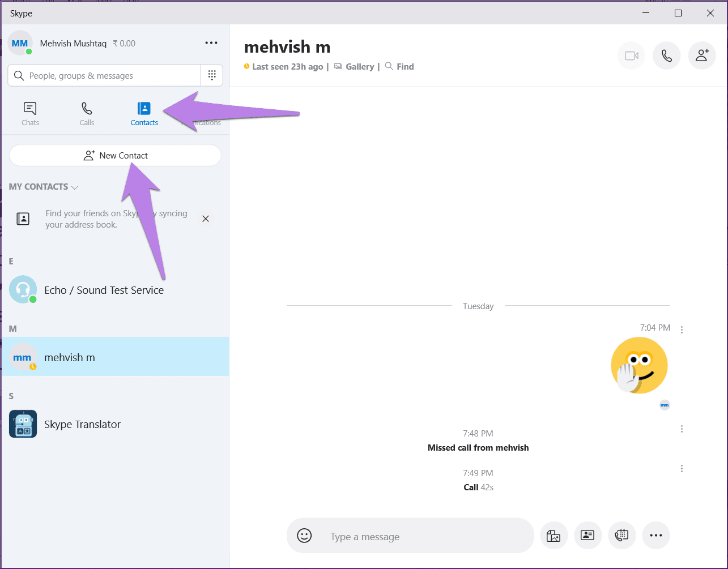Open the emoji picker
Viewport: 728px width, 569px height.
[304, 536]
